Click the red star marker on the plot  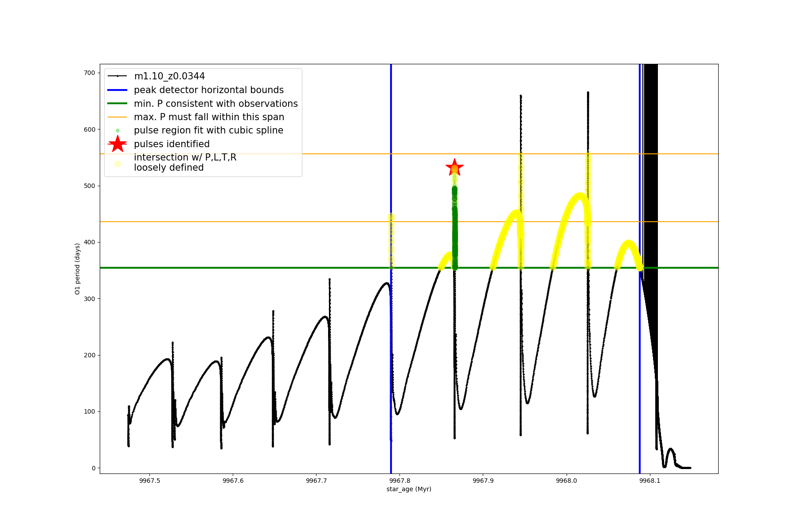point(454,168)
